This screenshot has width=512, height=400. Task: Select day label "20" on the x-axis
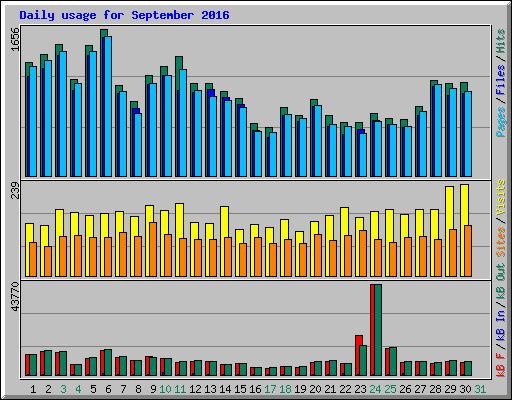(315, 389)
